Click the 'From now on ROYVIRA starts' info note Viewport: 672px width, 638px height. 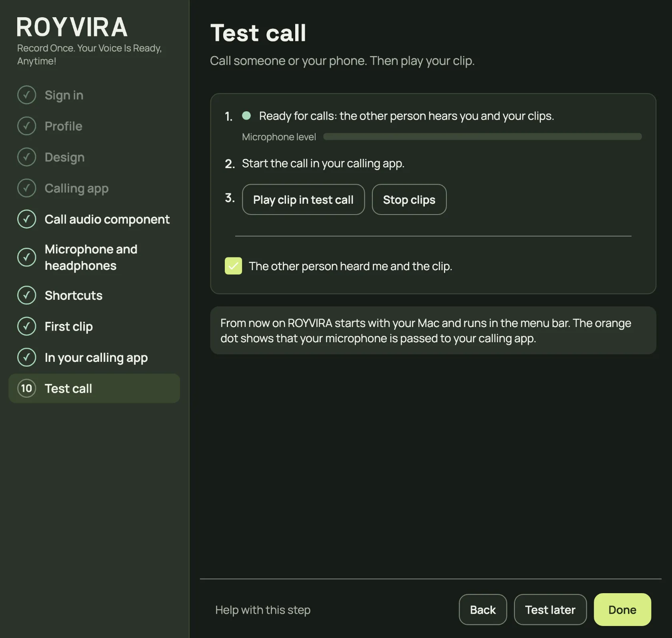433,331
